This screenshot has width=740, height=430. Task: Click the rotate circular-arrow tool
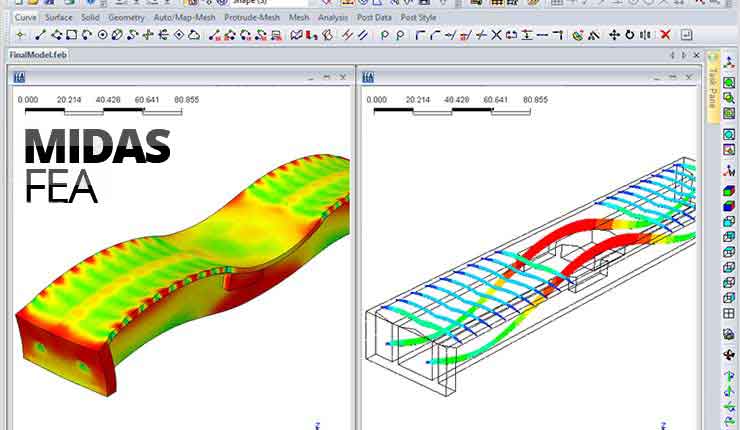630,35
